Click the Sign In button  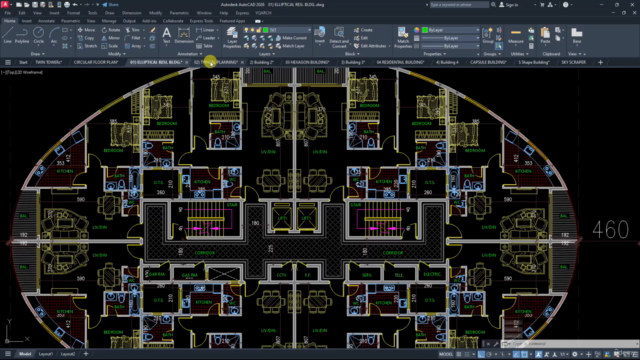click(509, 4)
